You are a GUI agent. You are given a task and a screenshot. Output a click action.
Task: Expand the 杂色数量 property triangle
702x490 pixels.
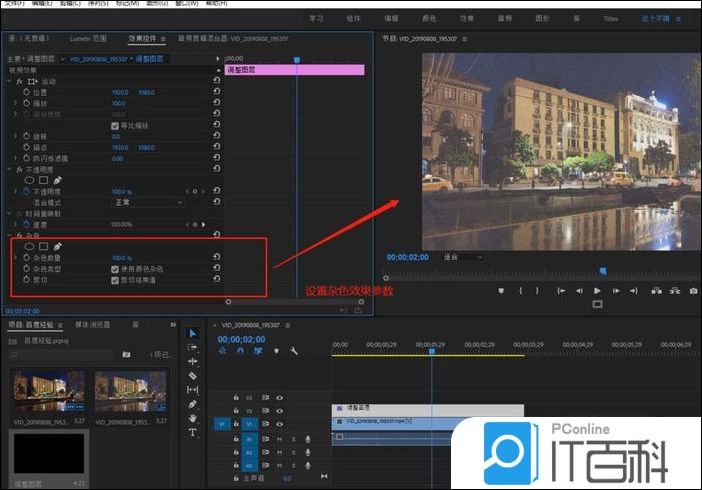(15, 257)
